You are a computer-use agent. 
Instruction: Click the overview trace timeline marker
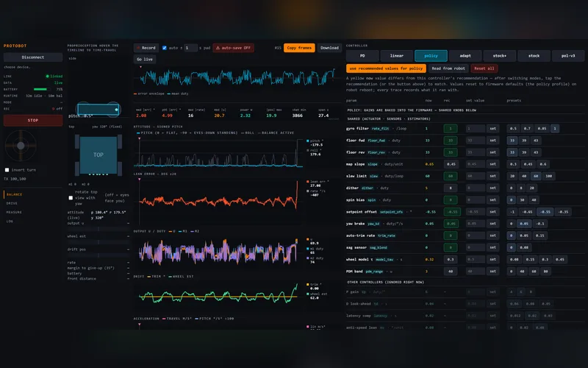[x=140, y=67]
